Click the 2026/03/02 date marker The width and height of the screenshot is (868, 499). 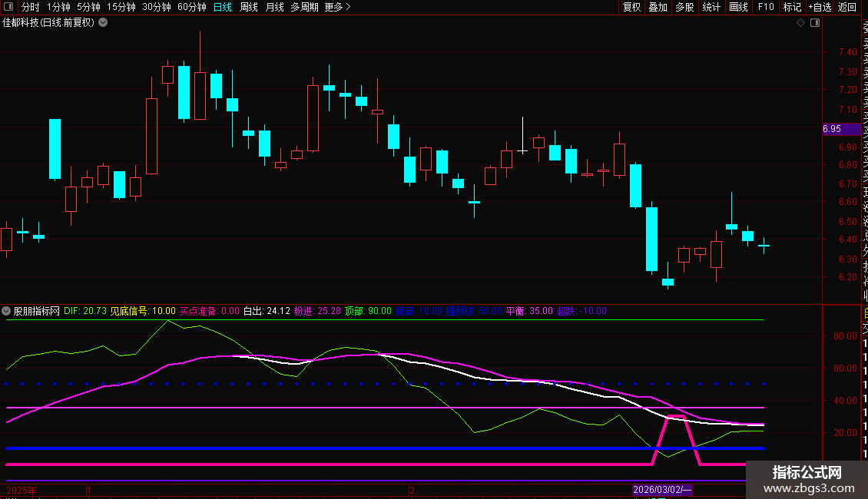click(662, 490)
